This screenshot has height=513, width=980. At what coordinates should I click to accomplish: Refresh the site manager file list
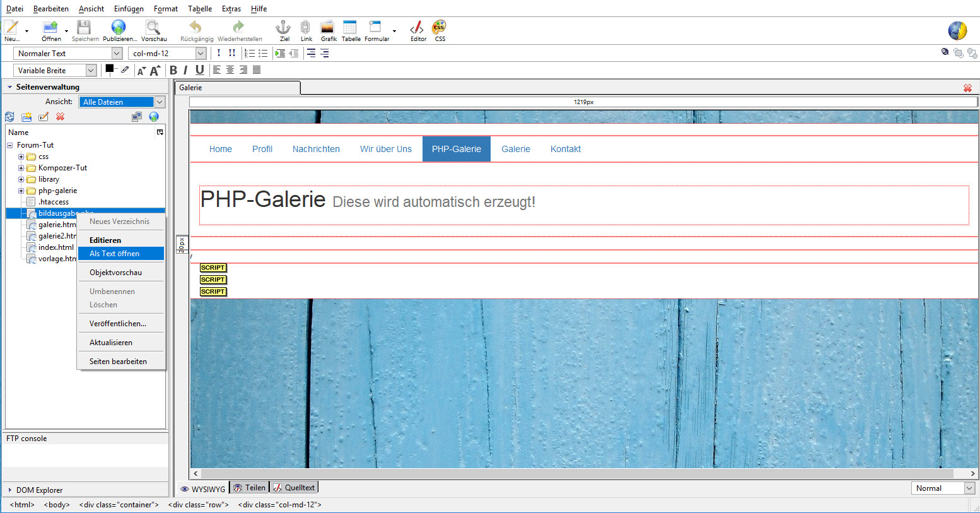[x=9, y=117]
